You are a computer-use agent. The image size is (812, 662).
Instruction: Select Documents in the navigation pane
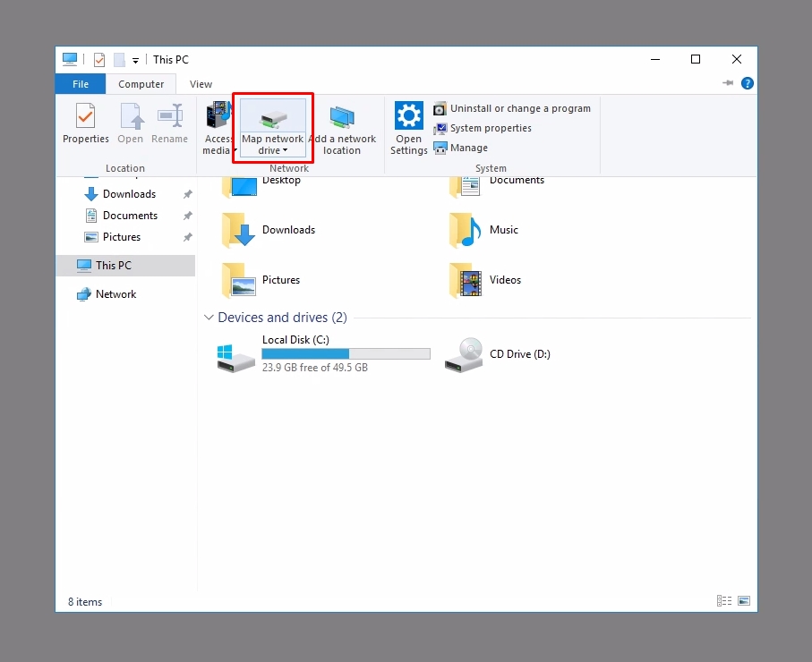(130, 216)
